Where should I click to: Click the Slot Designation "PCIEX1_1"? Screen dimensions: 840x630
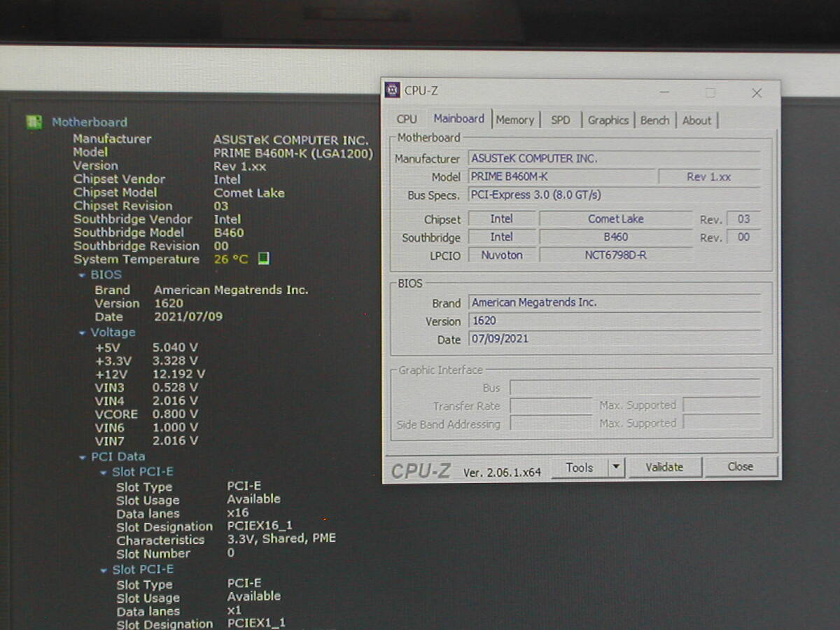point(256,623)
